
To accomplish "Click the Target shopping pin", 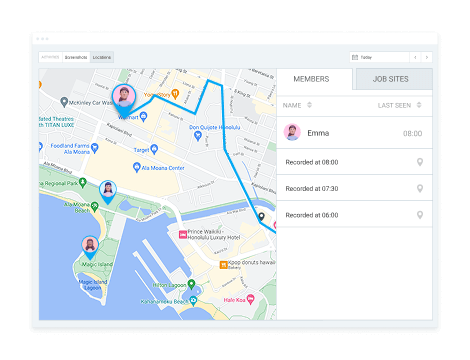I will (x=154, y=149).
